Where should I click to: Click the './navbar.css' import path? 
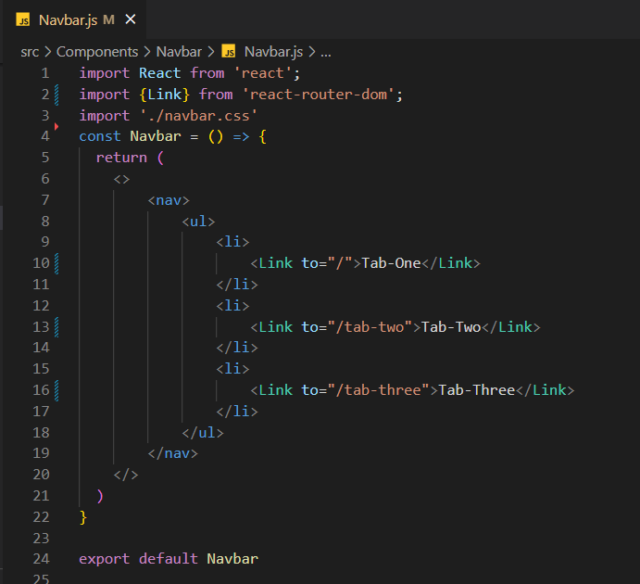click(196, 115)
